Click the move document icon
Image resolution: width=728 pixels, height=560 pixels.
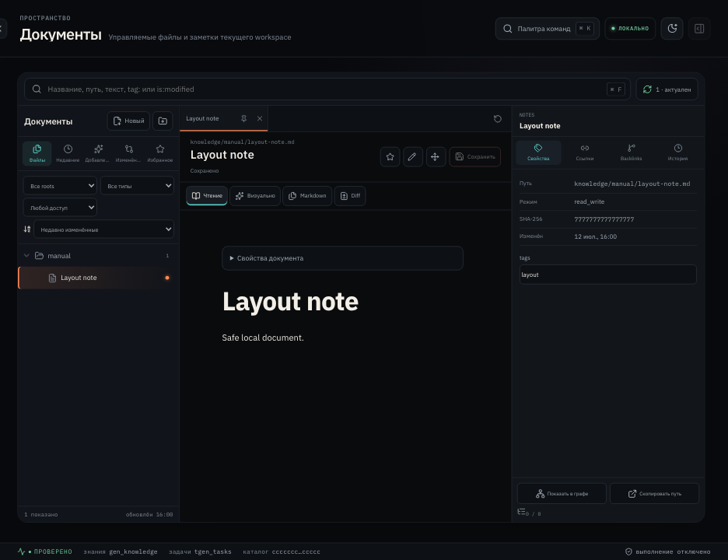pyautogui.click(x=435, y=157)
